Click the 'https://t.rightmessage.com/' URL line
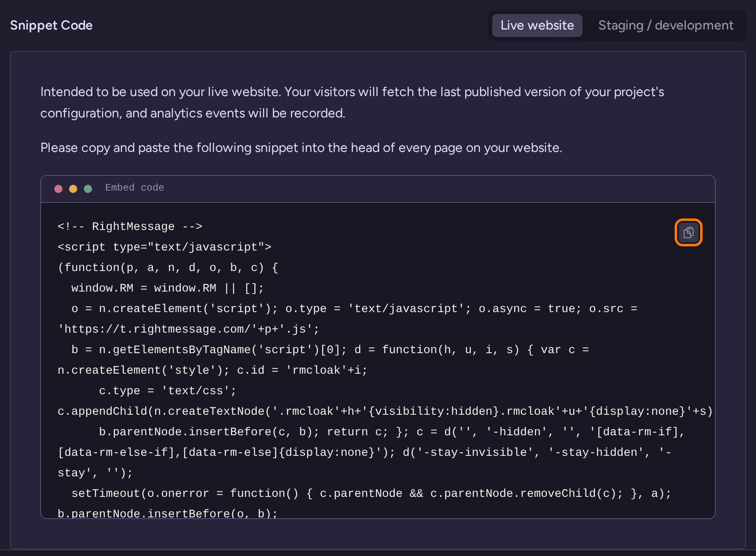This screenshot has height=556, width=756. pos(188,329)
